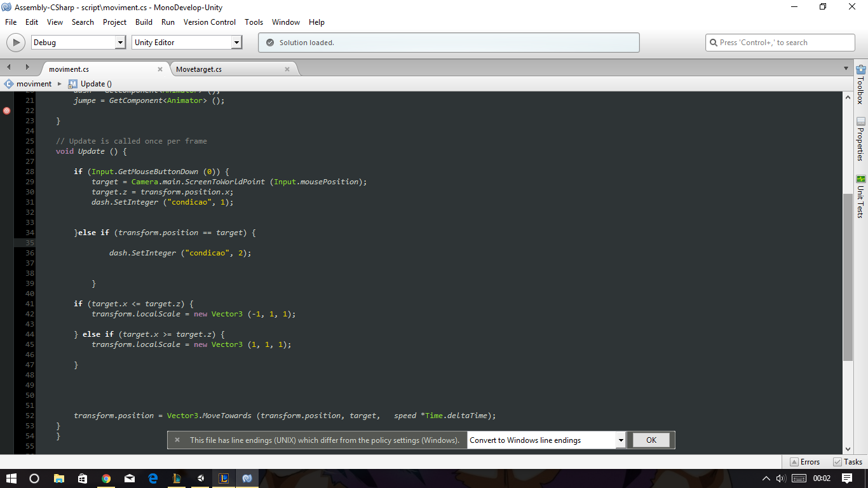Open the Toolbox side panel
This screenshot has width=868, height=488.
tap(860, 85)
